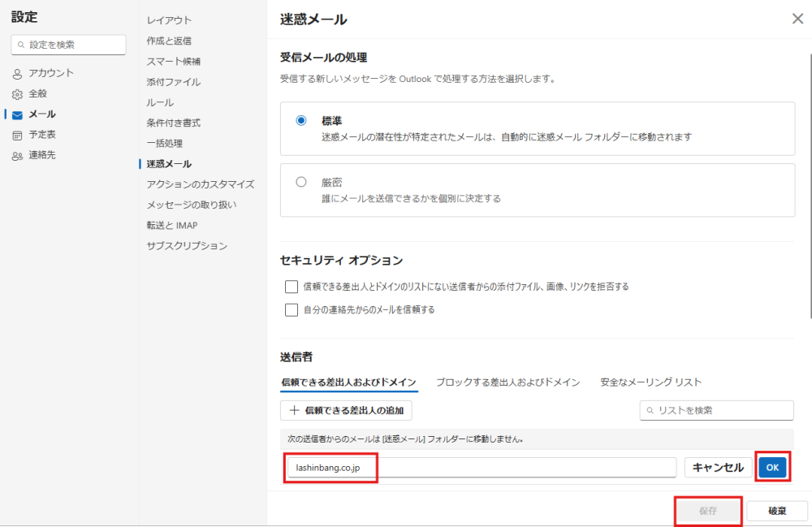Click the キャンセル button

click(717, 467)
